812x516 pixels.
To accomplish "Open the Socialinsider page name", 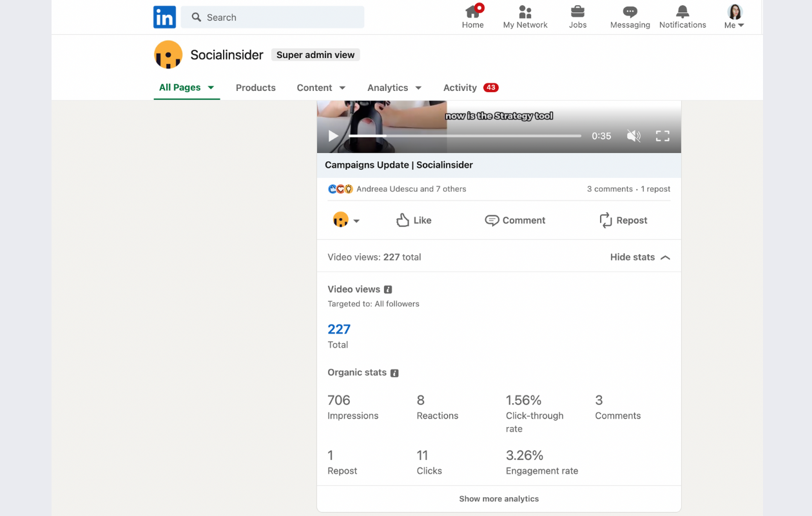I will pyautogui.click(x=227, y=55).
